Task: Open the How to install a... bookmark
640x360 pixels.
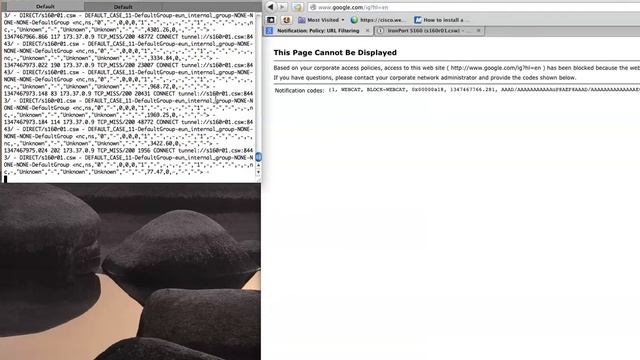Action: click(442, 20)
